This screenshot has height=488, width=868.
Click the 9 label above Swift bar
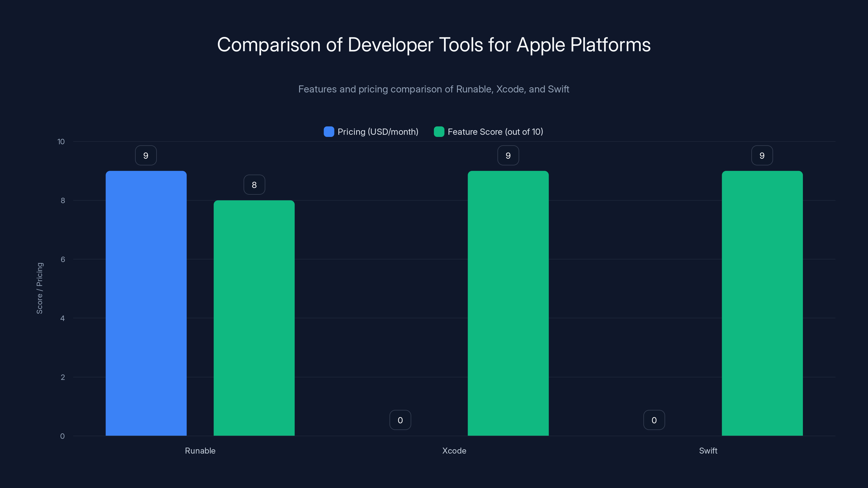[762, 155]
